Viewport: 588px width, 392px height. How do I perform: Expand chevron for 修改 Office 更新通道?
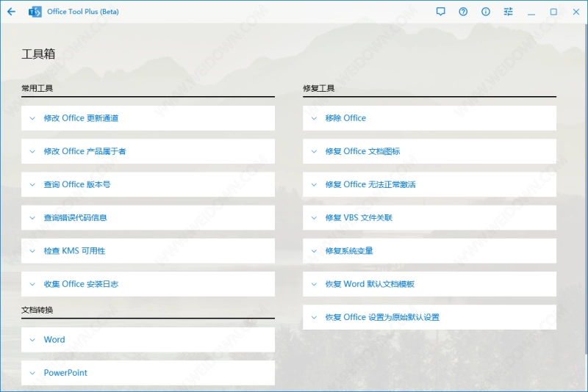click(32, 118)
